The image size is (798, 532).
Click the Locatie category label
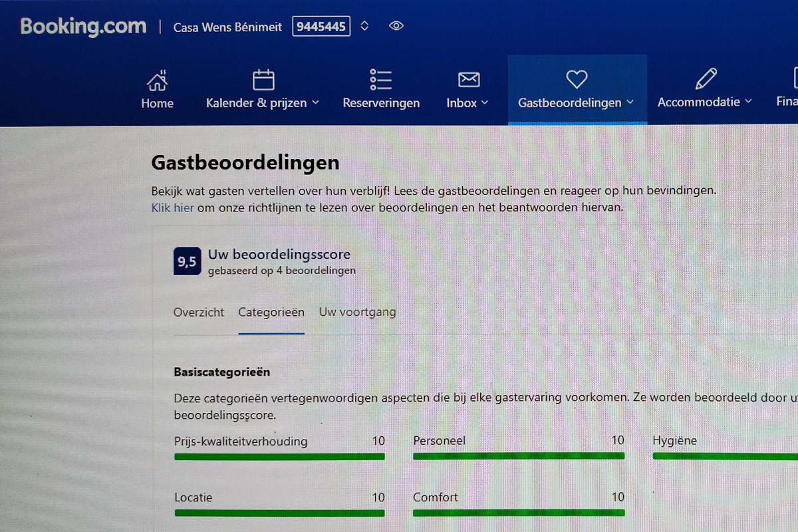(x=194, y=497)
